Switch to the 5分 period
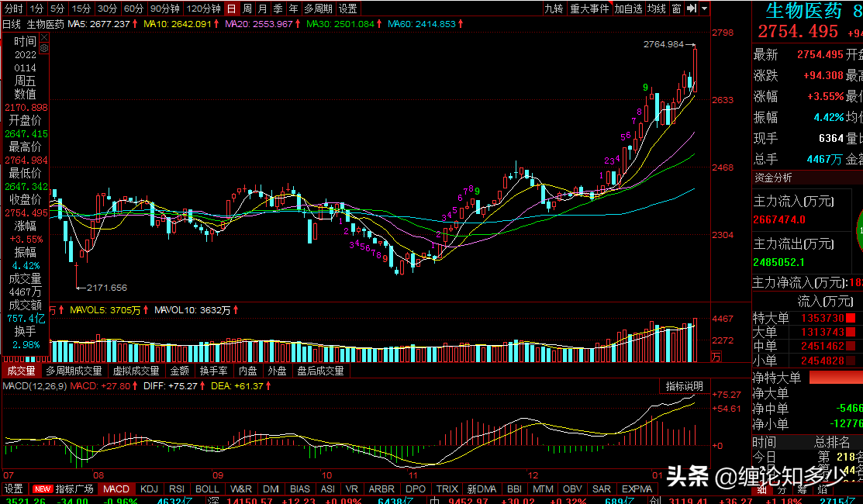 pyautogui.click(x=58, y=9)
